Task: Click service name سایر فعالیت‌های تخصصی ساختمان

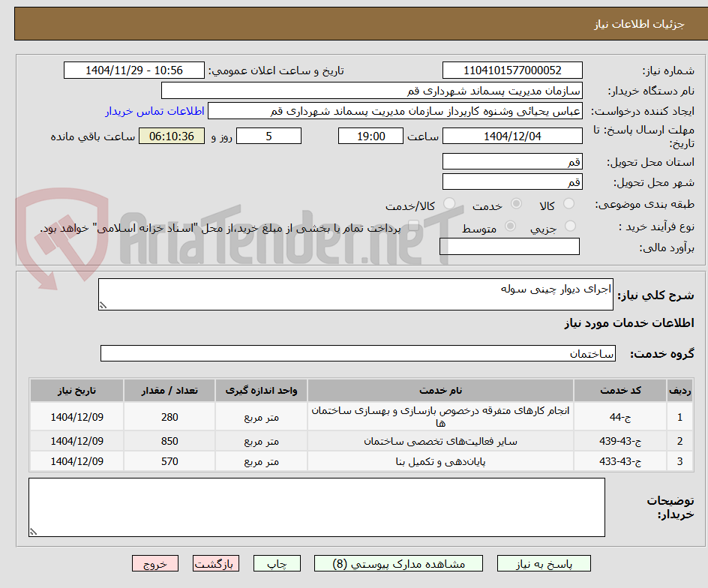Action: coord(441,441)
